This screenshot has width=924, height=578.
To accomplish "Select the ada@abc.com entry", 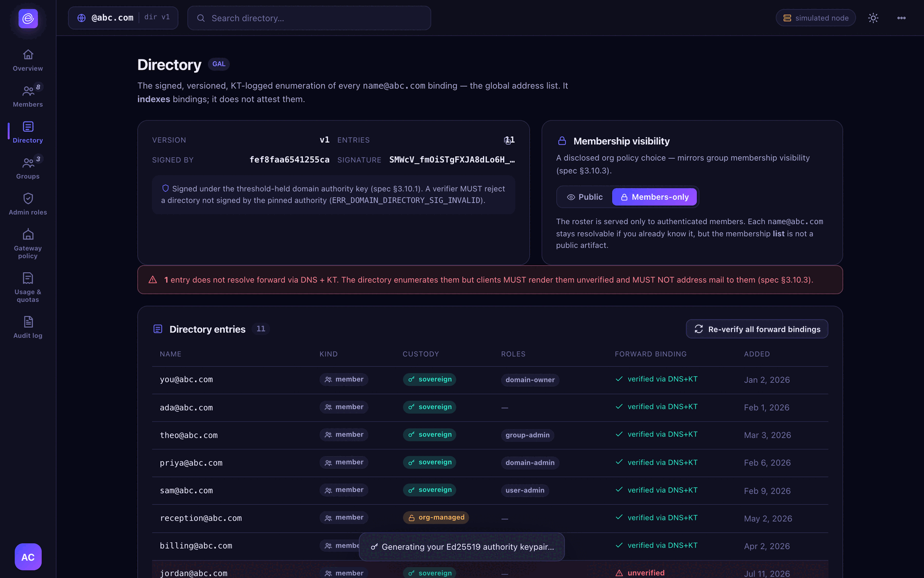I will pyautogui.click(x=490, y=408).
